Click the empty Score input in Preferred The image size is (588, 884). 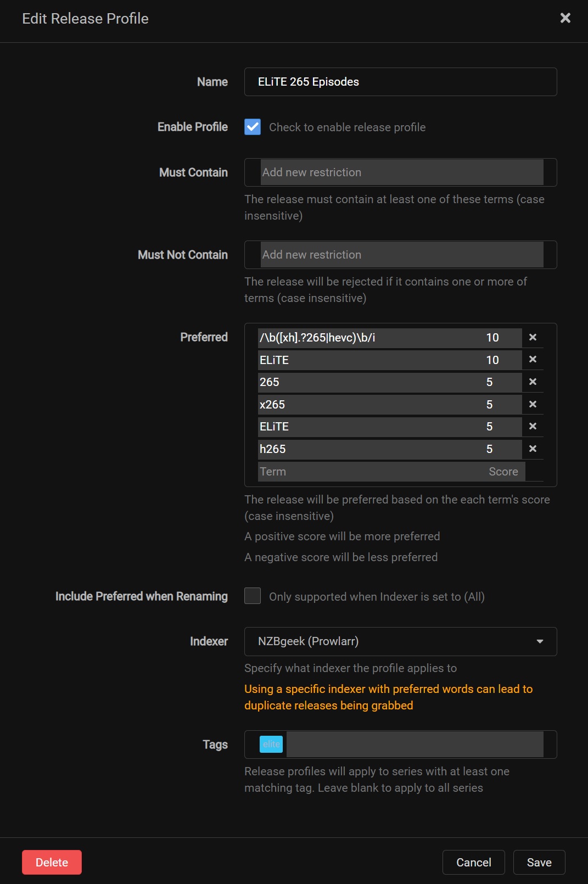click(x=503, y=472)
